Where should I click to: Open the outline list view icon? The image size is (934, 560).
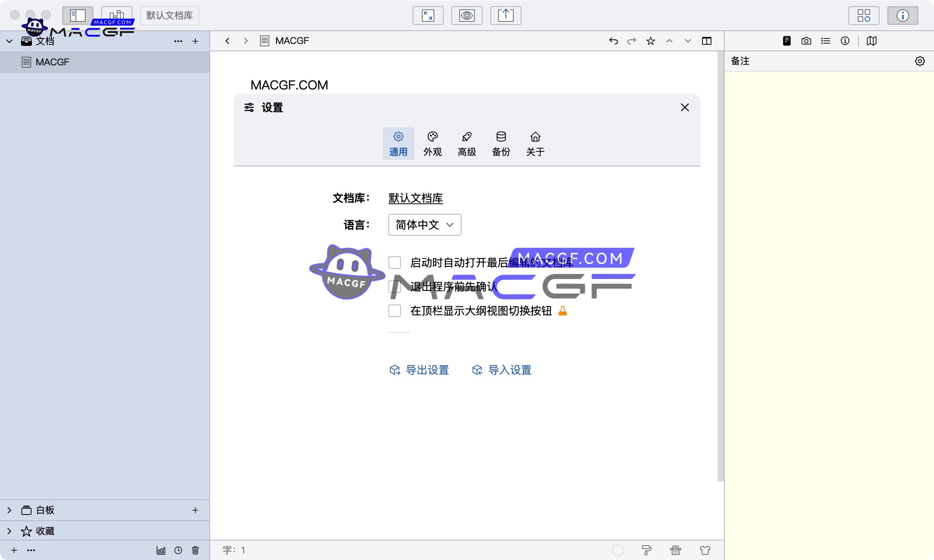[x=825, y=41]
